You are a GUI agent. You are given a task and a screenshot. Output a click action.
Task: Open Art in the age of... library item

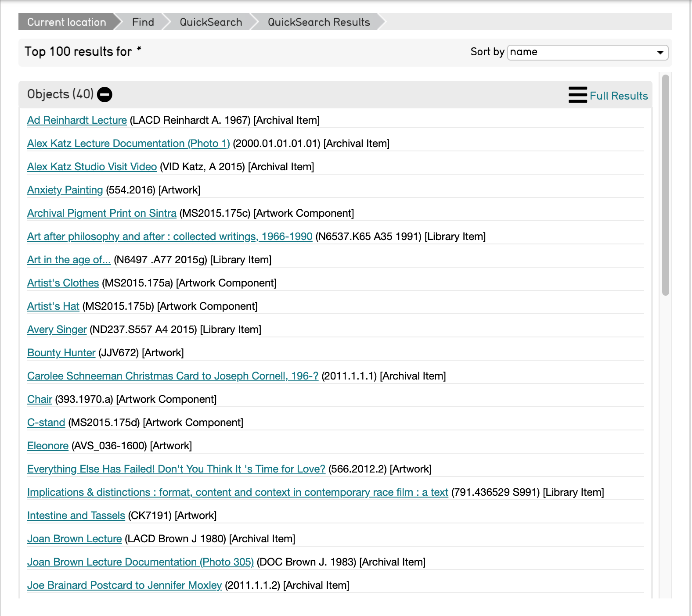tap(68, 260)
